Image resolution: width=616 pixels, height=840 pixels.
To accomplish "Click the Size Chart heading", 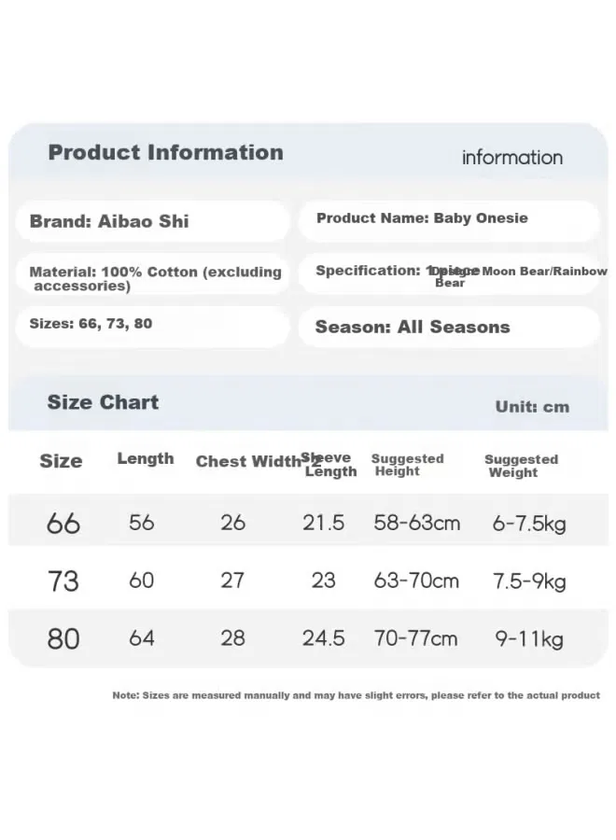I will point(103,402).
